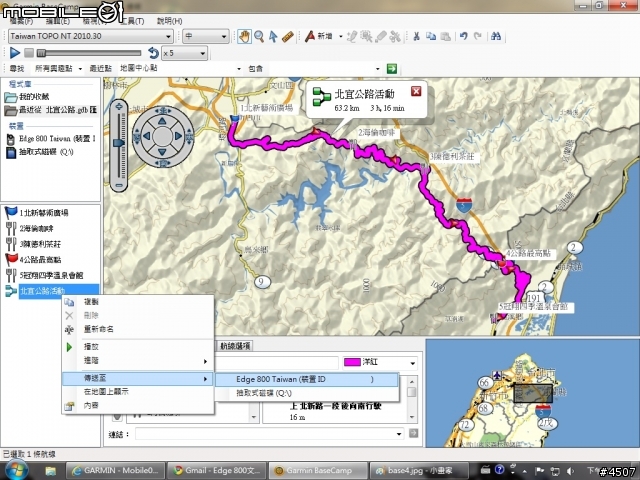This screenshot has width=640, height=480.
Task: Pan map up with compass arrow
Action: point(162,121)
